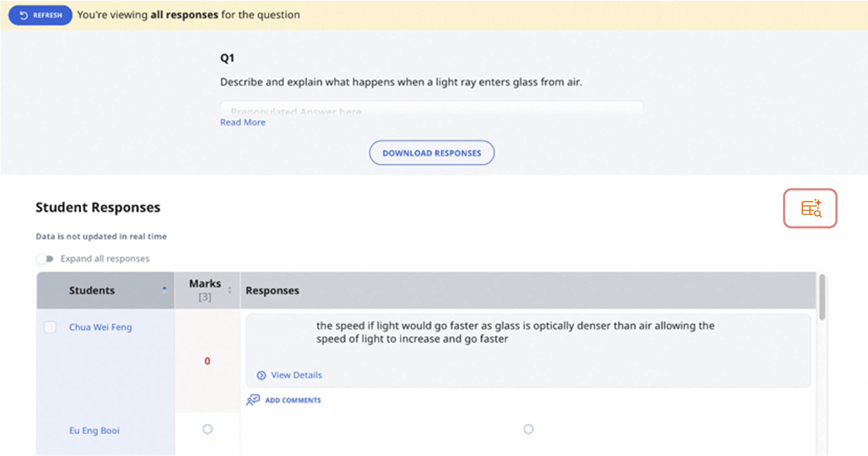Viewport: 868px width, 456px height.
Task: Expand question text with Read More
Action: point(243,122)
